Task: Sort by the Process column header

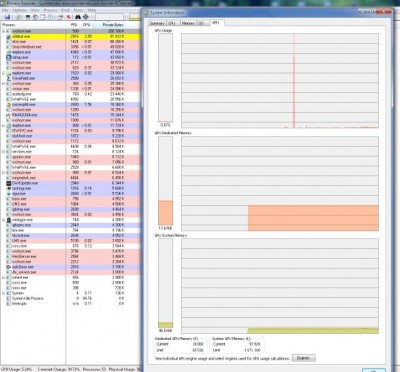Action: pyautogui.click(x=33, y=25)
